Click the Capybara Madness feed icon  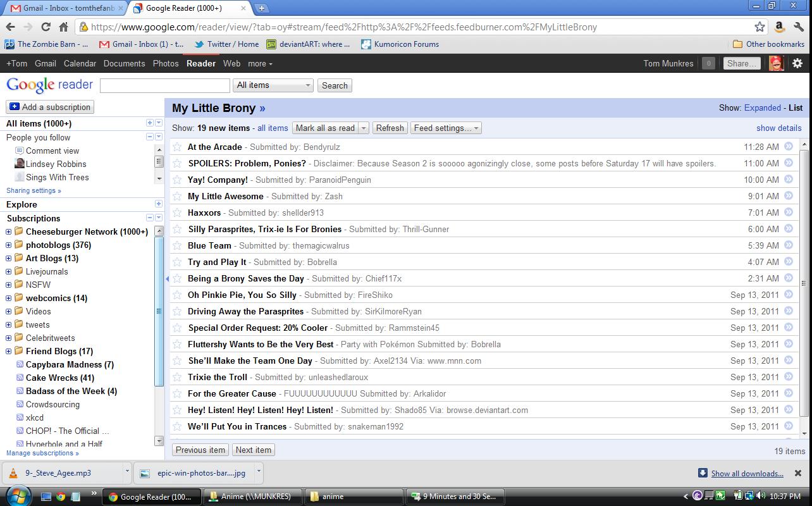pos(20,364)
